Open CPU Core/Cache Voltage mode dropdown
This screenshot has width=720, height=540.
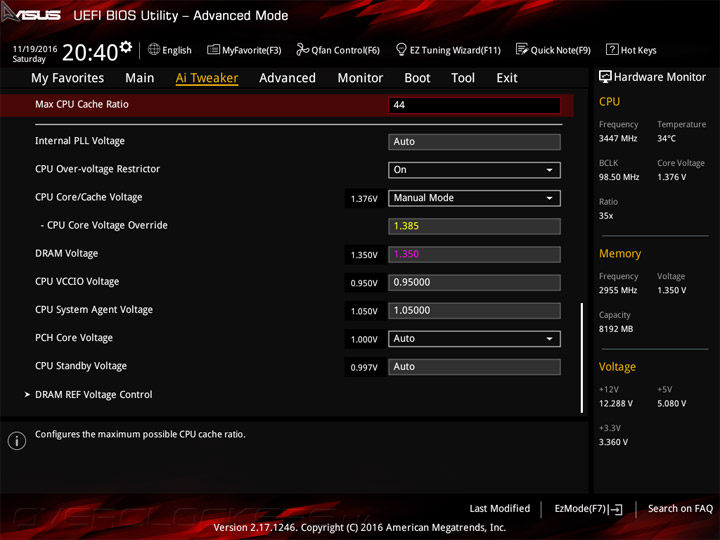pos(474,198)
